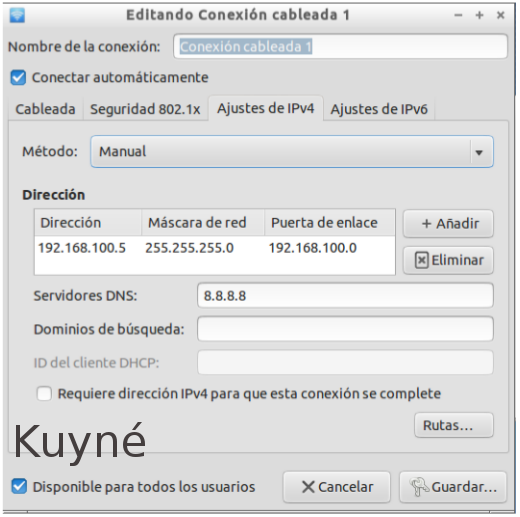Click the Máscara de red column header

click(x=203, y=223)
